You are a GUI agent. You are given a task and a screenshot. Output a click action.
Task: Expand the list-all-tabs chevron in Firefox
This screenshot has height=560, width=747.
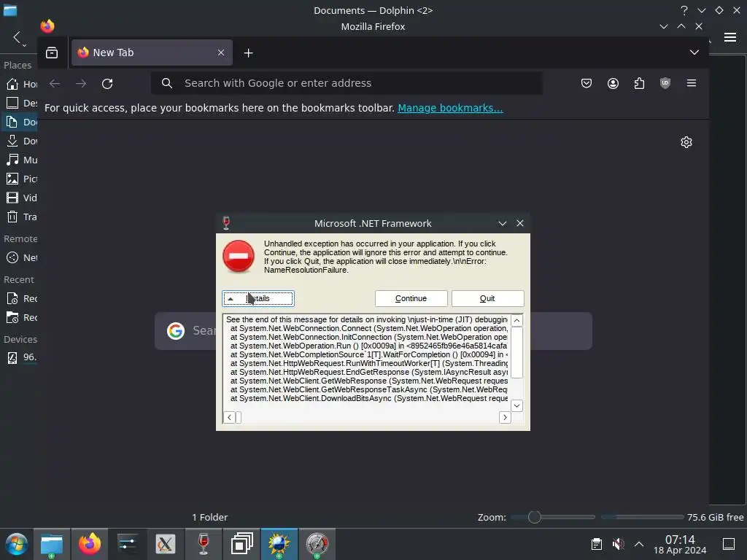(x=694, y=52)
